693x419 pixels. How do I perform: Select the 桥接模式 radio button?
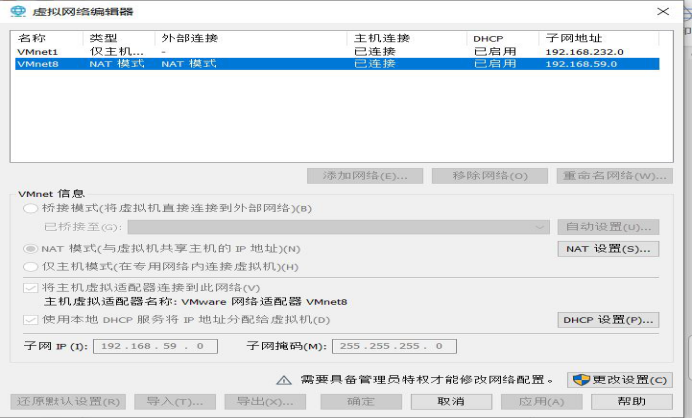tap(30, 208)
